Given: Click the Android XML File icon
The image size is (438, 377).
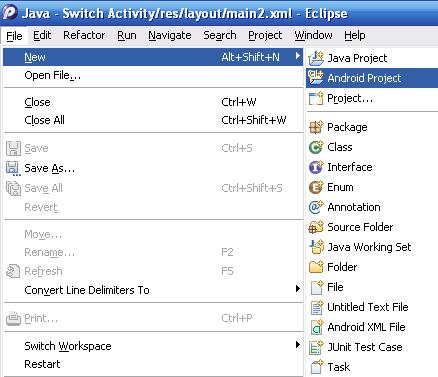Looking at the screenshot, I should click(317, 327).
